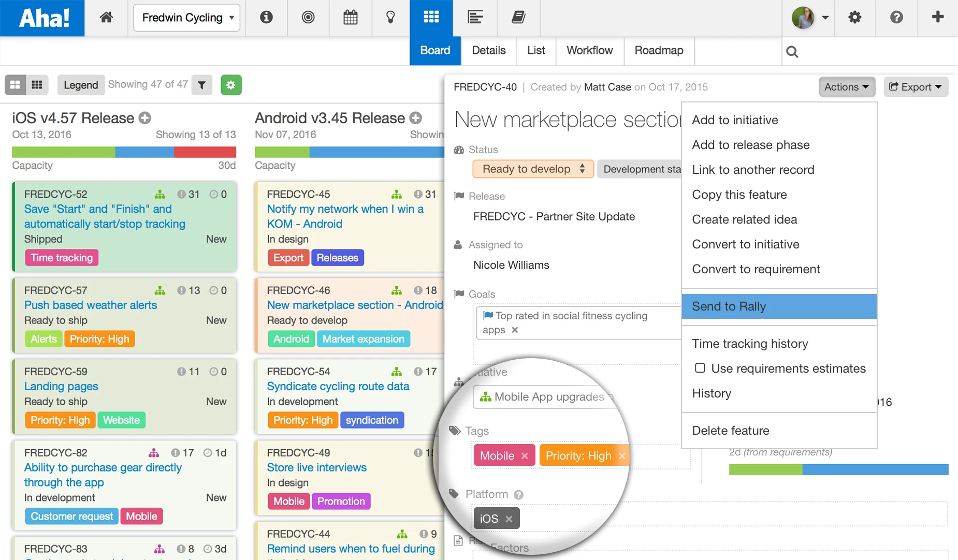Open the product info icon
This screenshot has height=560, width=958.
tap(266, 18)
